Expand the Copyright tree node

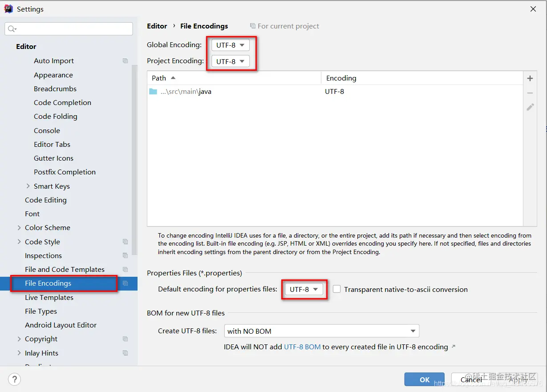(19, 339)
